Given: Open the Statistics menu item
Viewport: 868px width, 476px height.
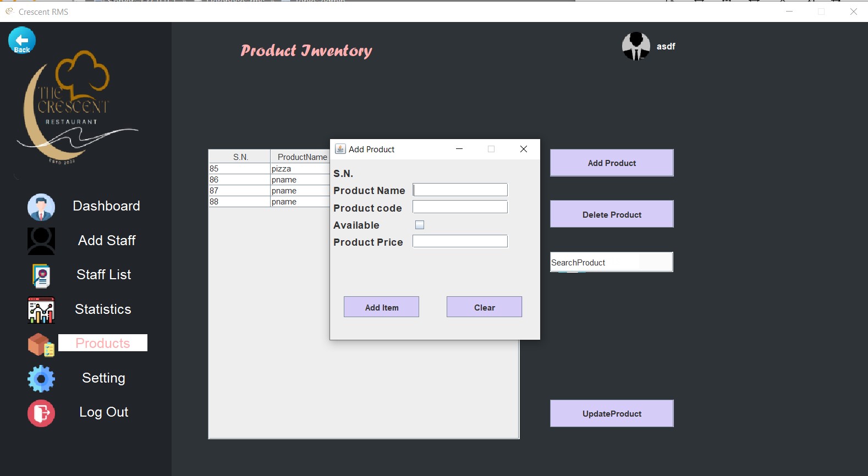Looking at the screenshot, I should (103, 309).
